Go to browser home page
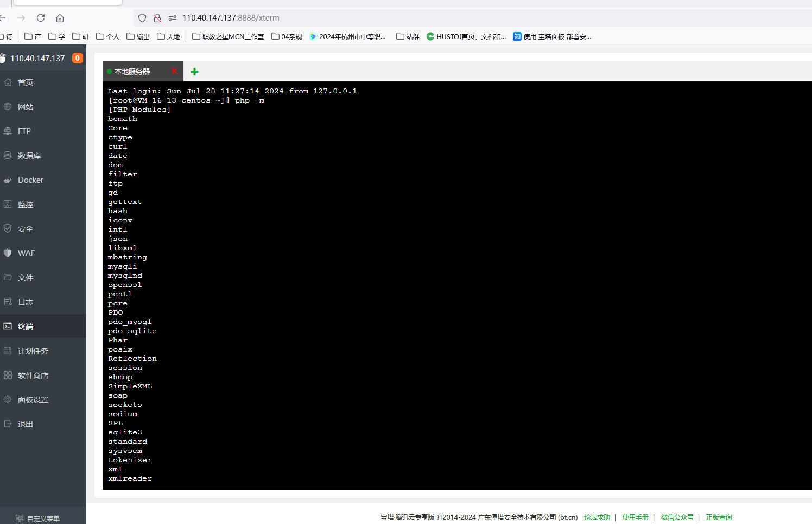This screenshot has width=812, height=524. [60, 18]
